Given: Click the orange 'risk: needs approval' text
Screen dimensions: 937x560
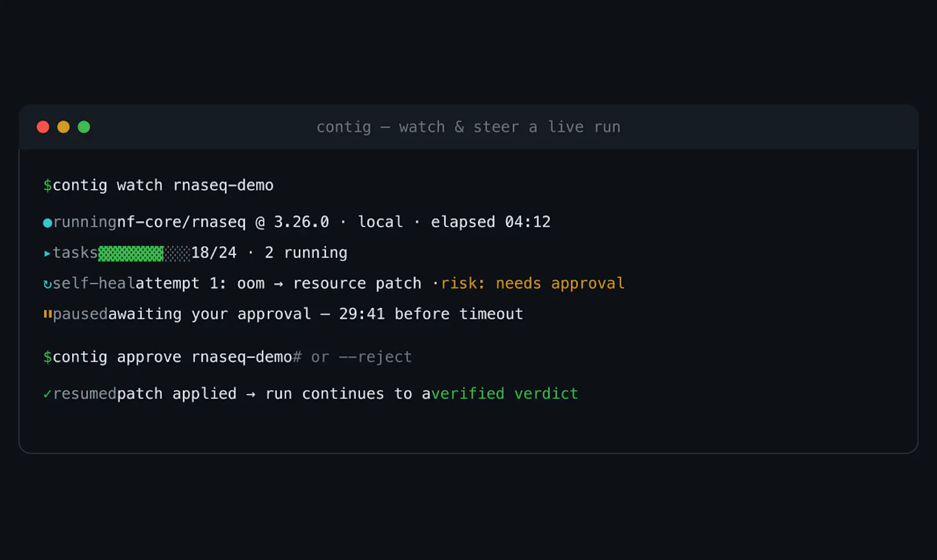Looking at the screenshot, I should click(x=532, y=283).
